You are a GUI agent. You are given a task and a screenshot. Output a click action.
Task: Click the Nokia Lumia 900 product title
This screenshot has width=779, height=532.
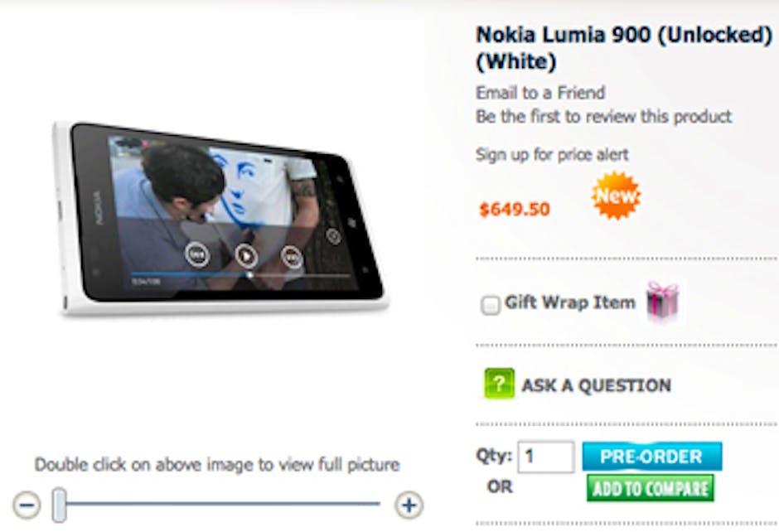click(x=623, y=48)
